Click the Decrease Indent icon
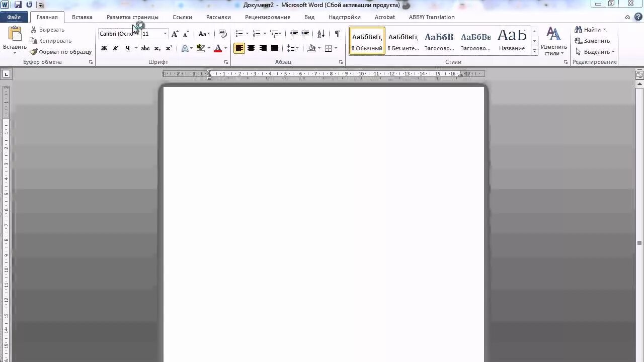The width and height of the screenshot is (644, 362). click(294, 34)
